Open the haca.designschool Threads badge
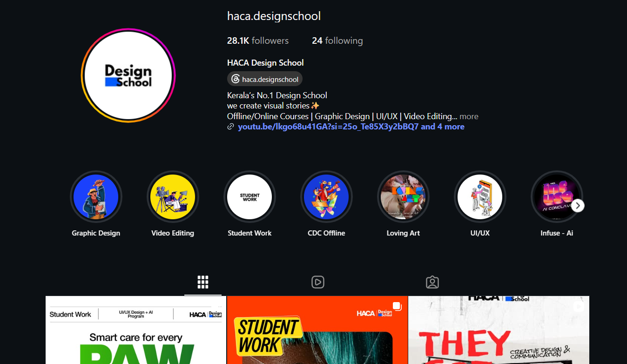This screenshot has width=627, height=364. tap(265, 79)
